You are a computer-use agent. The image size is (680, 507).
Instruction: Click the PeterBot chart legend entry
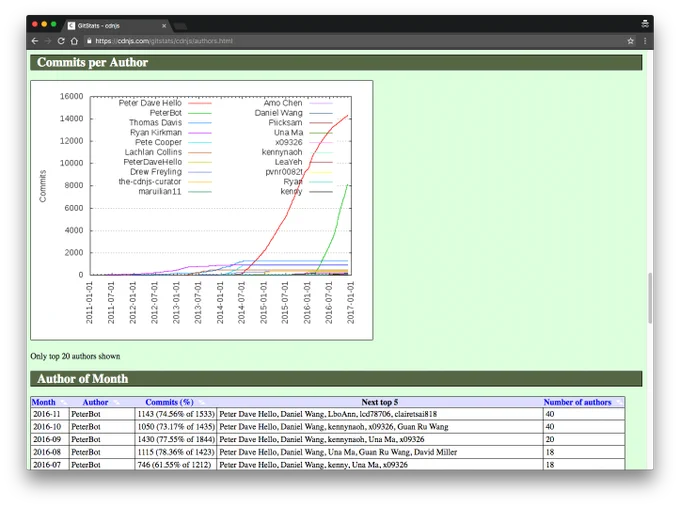[x=180, y=113]
